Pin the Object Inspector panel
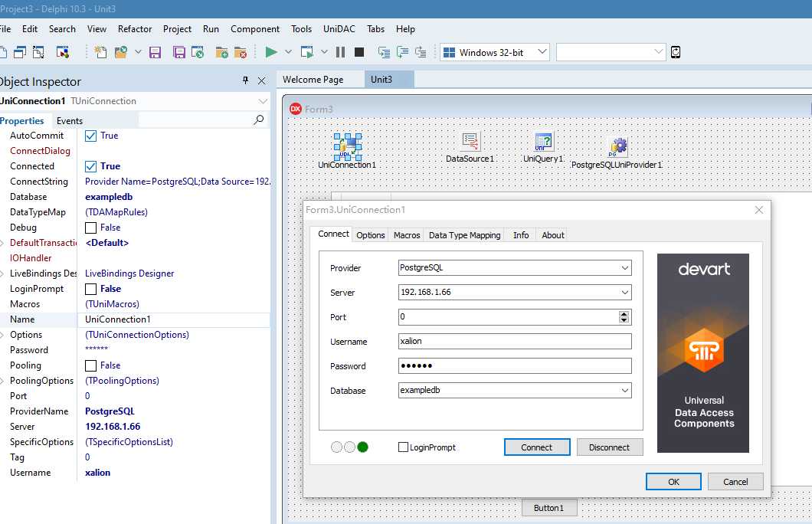 click(245, 80)
